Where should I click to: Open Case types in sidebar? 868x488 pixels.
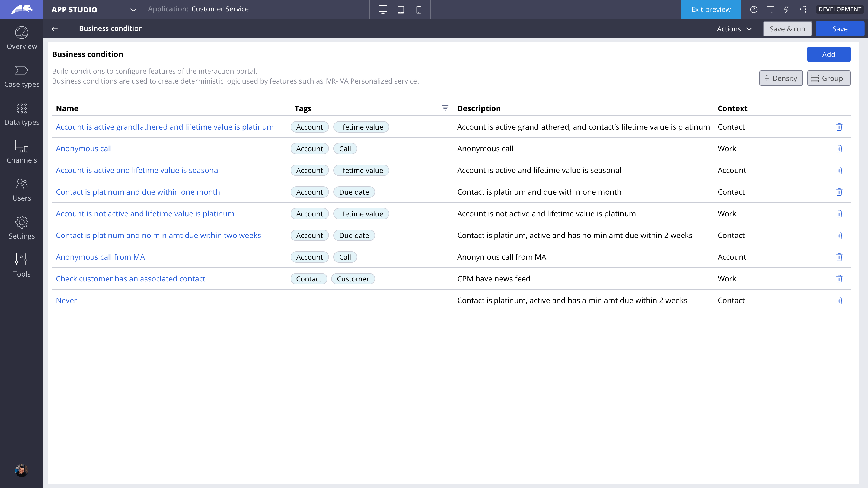22,77
